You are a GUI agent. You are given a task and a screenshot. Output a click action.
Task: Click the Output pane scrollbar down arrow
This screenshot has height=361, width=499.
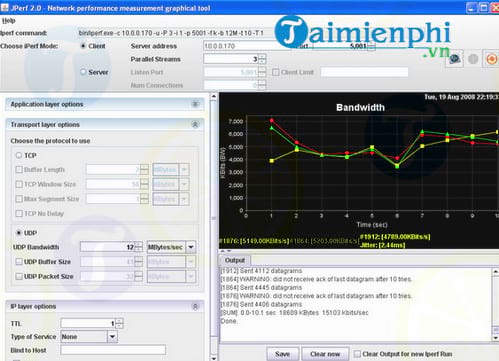pyautogui.click(x=495, y=338)
